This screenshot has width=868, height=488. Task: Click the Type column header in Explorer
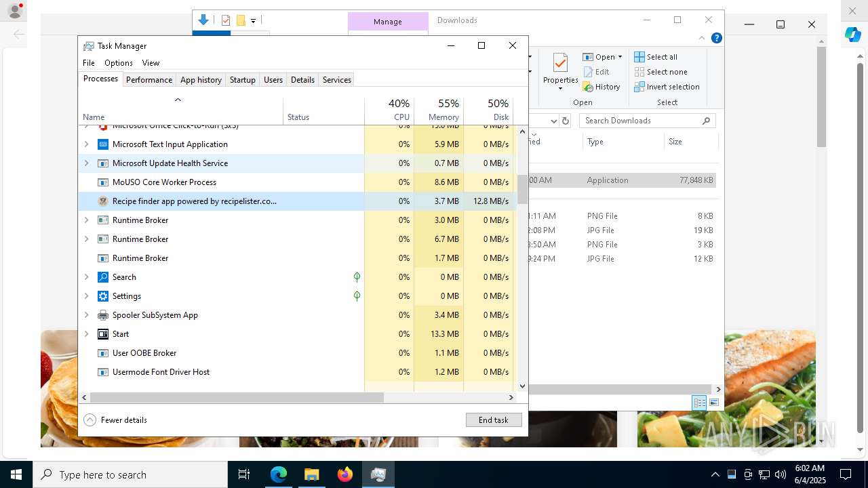pos(623,142)
